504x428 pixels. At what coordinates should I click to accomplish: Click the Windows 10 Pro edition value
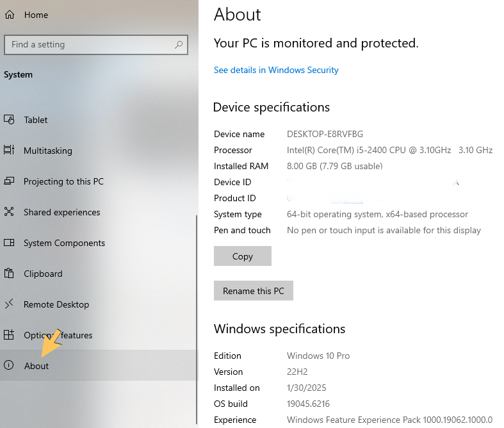coord(318,356)
